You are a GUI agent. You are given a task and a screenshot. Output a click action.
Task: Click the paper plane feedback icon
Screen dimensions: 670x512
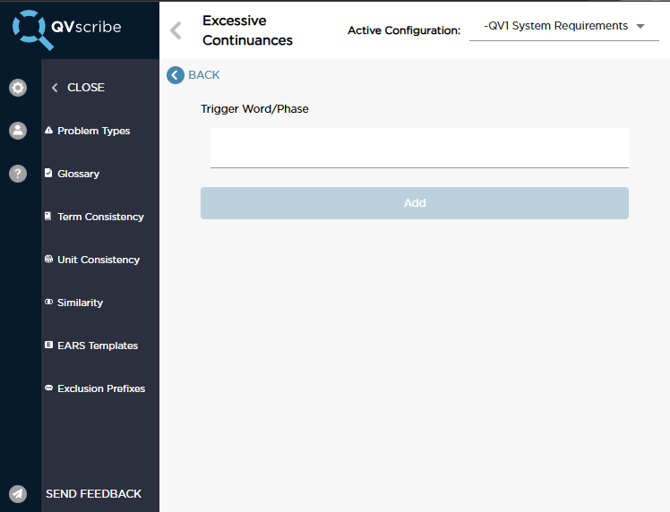[18, 494]
